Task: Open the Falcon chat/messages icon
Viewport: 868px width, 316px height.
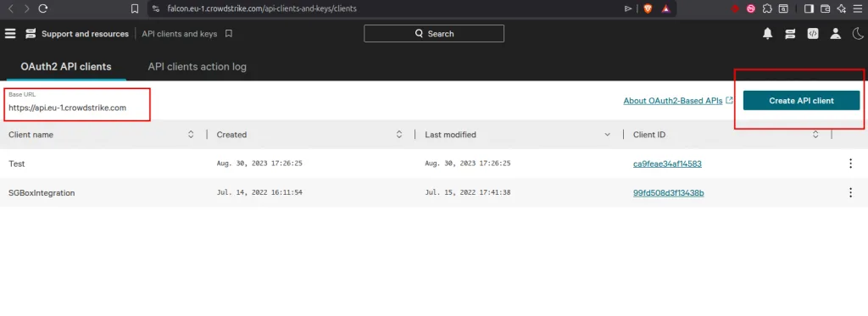Action: (x=790, y=34)
